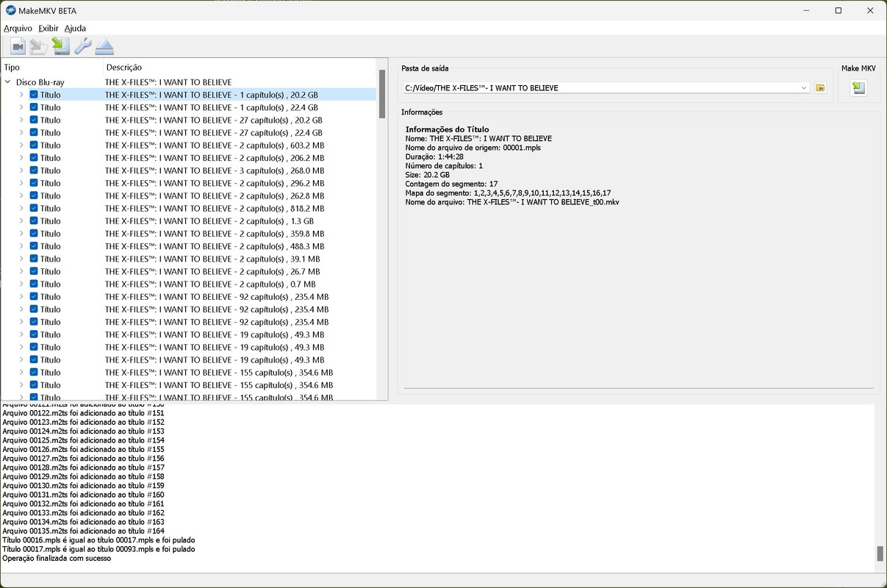This screenshot has width=887, height=588.
Task: Click log line for Arquivo 00135.m2ts
Action: tap(83, 531)
